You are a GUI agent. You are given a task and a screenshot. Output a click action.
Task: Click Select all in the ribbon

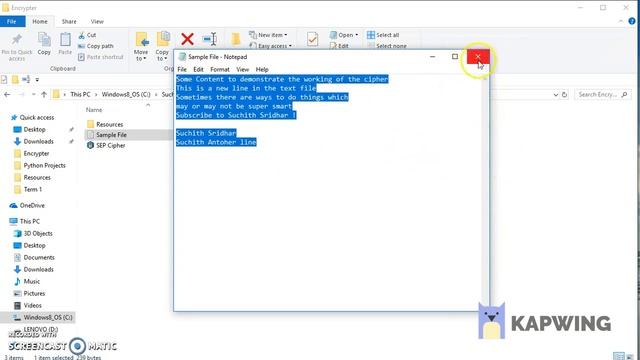pos(383,35)
